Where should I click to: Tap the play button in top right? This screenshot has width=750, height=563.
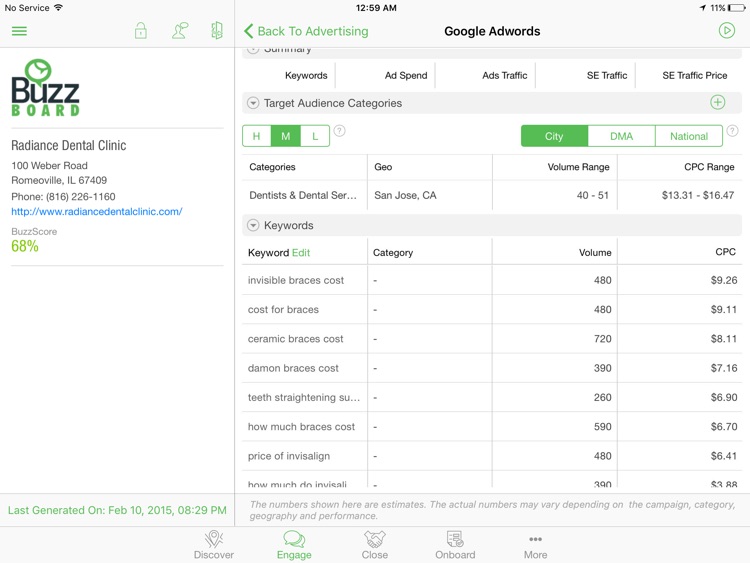coord(727,31)
